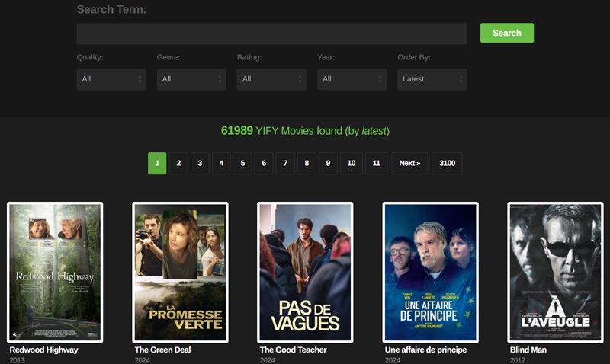Click year 2024 under The Green Deal
This screenshot has width=610, height=364.
pos(143,360)
